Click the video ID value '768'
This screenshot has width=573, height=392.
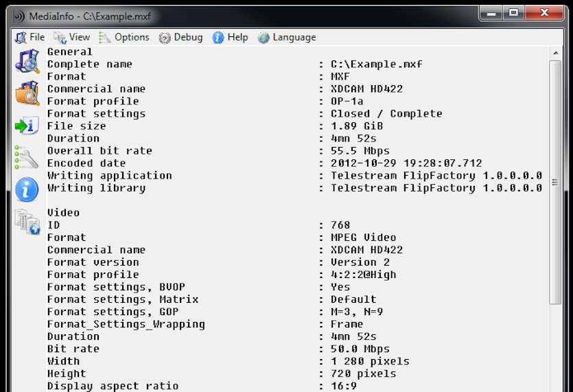(340, 225)
